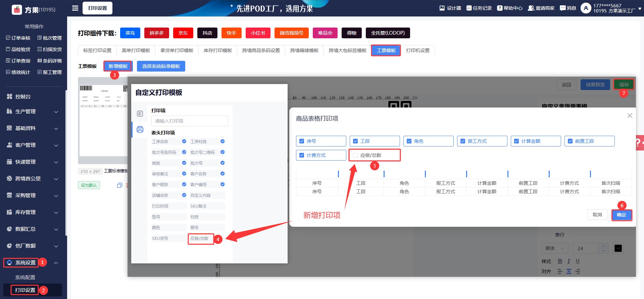Open 扫描发货 shortcut in sidebar

[x=50, y=49]
